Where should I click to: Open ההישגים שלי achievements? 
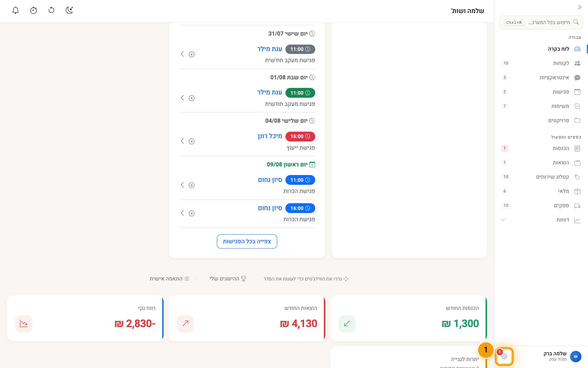click(228, 279)
